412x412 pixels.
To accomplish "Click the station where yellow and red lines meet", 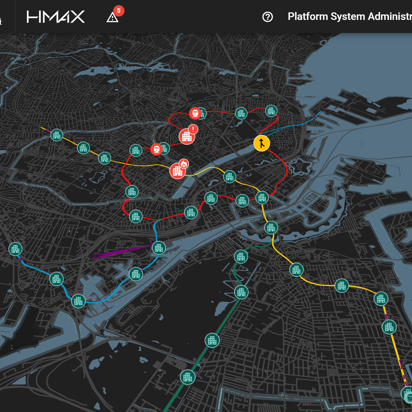I will [x=262, y=198].
